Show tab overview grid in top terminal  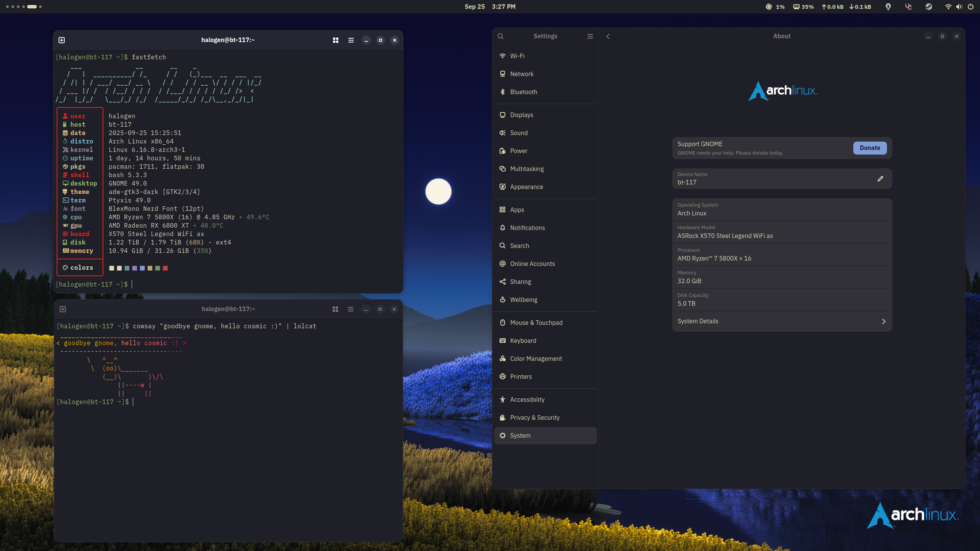click(x=336, y=40)
